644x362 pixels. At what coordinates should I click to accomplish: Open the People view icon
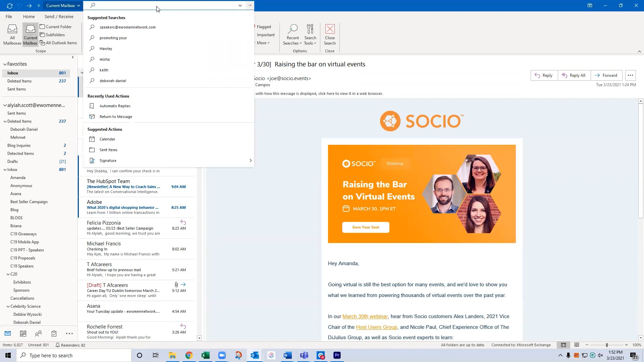(x=38, y=333)
